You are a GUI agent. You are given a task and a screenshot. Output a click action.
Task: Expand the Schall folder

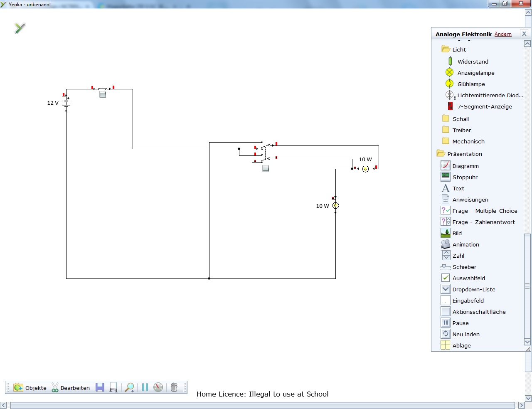(460, 119)
